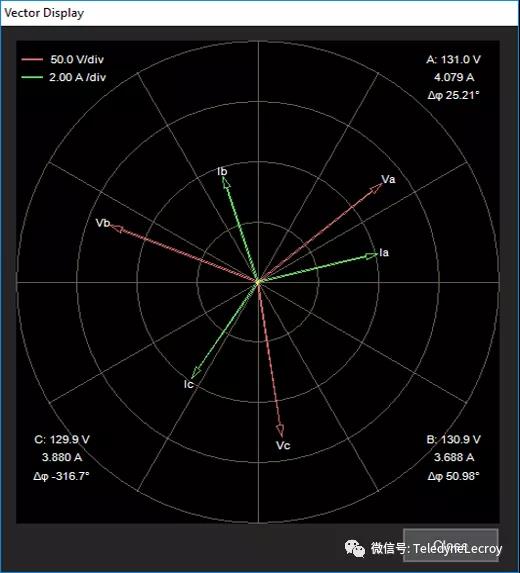Click the Ic green arrowhead
This screenshot has height=573, width=520.
point(196,373)
